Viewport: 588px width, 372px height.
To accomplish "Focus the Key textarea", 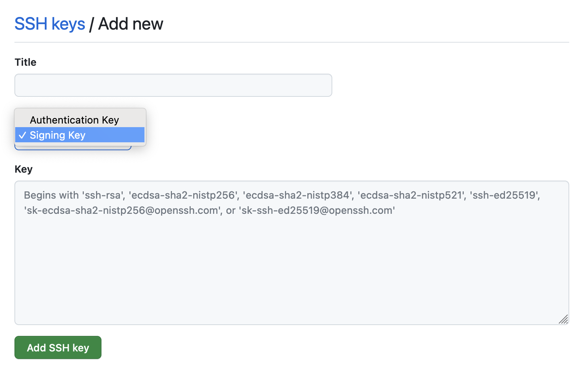I will coord(289,253).
